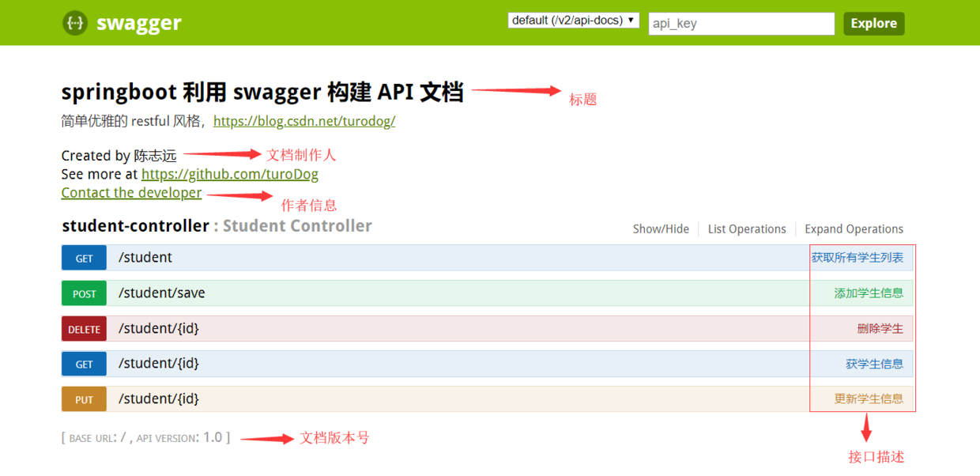Screen dimensions: 980x476
Task: Click the GET badge for /student/{id}
Action: 85,364
